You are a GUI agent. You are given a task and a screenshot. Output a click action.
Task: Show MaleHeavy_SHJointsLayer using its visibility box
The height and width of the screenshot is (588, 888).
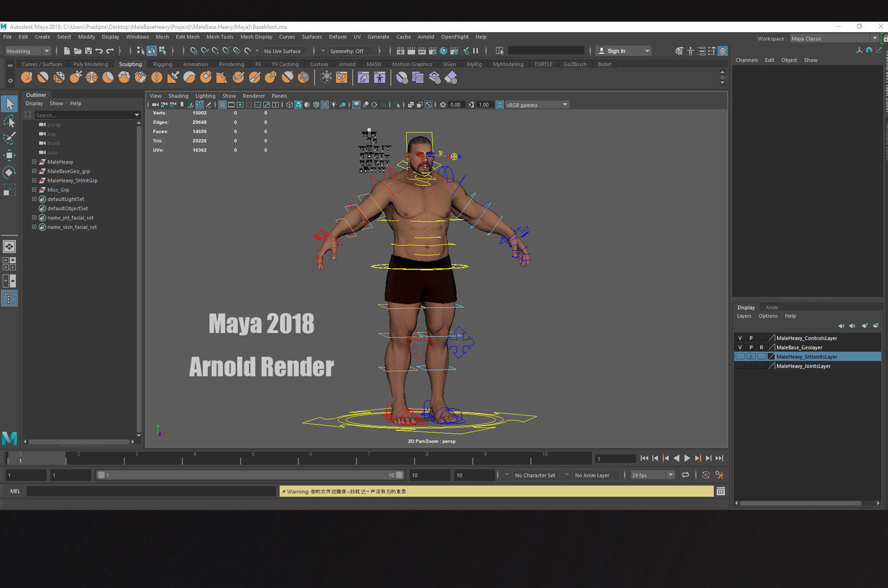pyautogui.click(x=740, y=357)
